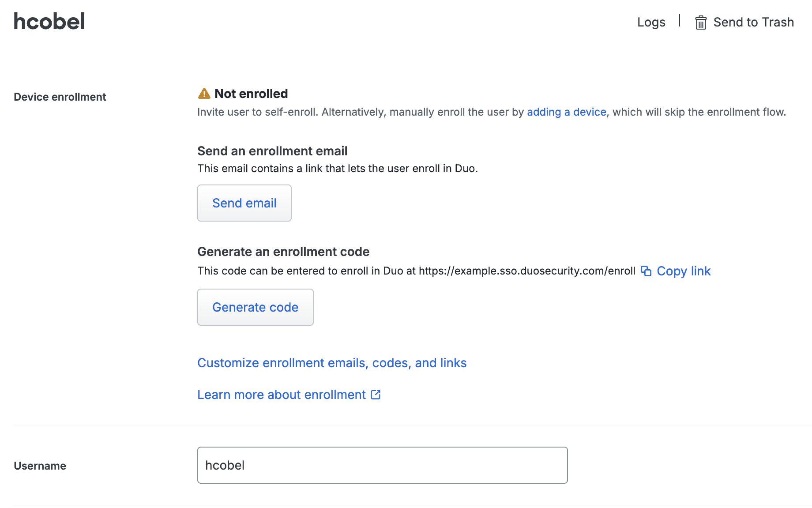Click Copy link to copy the enrollment URL
Screen dimensions: 812x508
click(x=684, y=271)
